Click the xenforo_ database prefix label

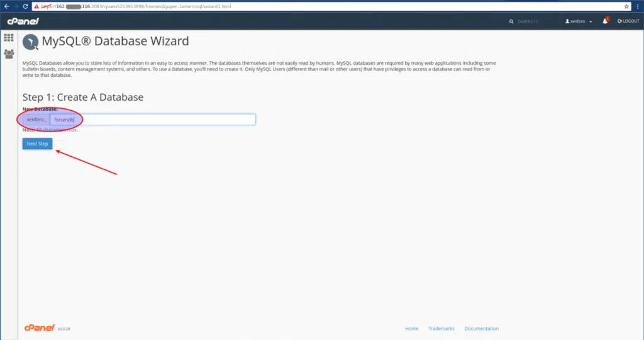36,120
